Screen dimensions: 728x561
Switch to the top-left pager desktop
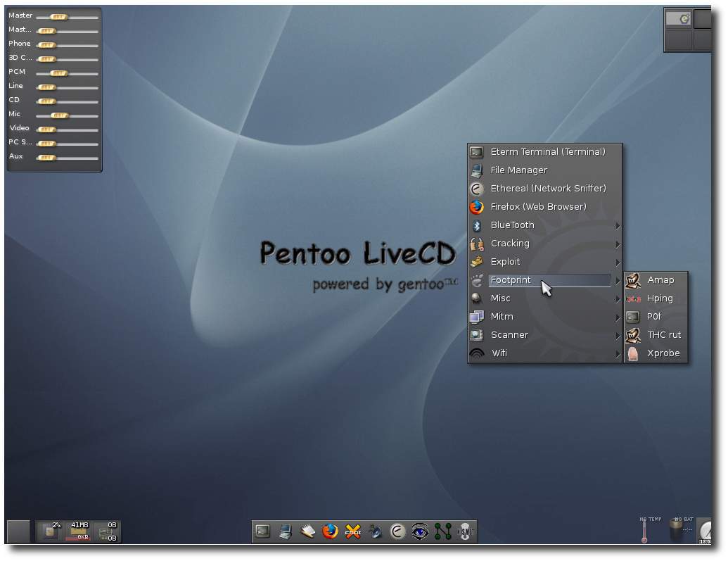point(679,19)
